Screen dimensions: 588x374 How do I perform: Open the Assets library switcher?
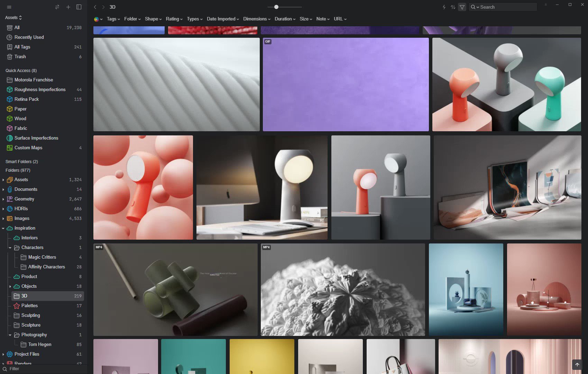(13, 18)
